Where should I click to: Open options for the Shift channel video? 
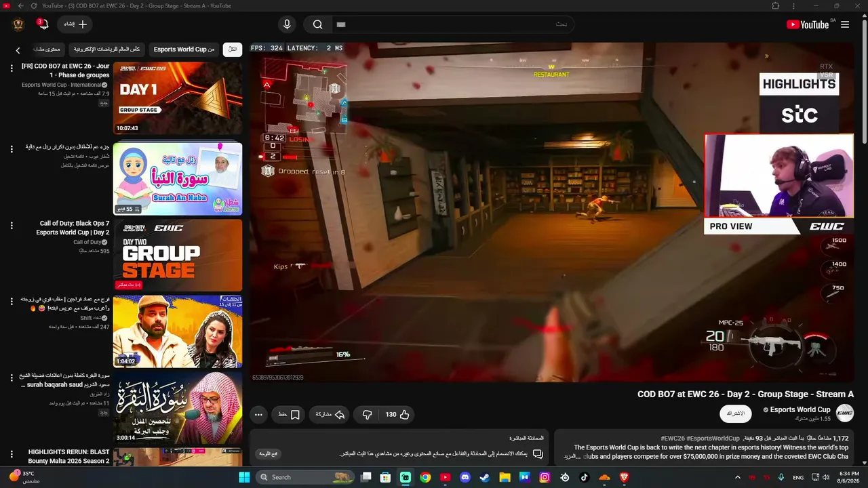coord(12,302)
